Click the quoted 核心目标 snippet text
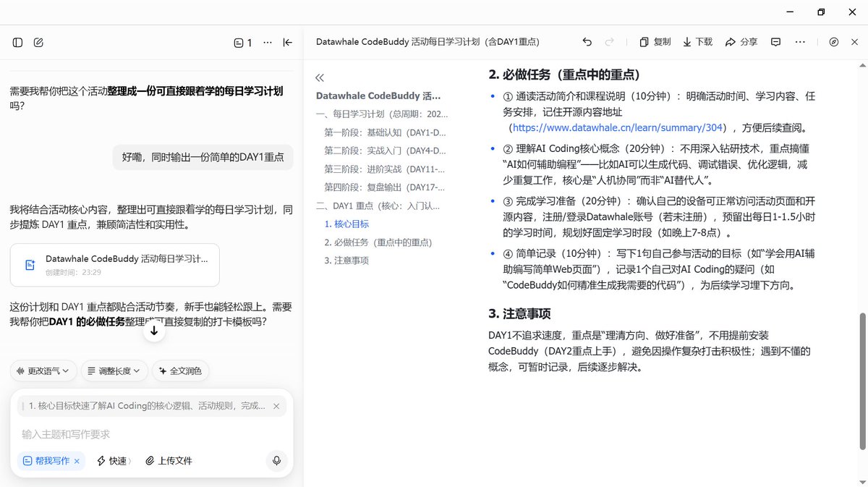868x487 pixels. pos(147,407)
